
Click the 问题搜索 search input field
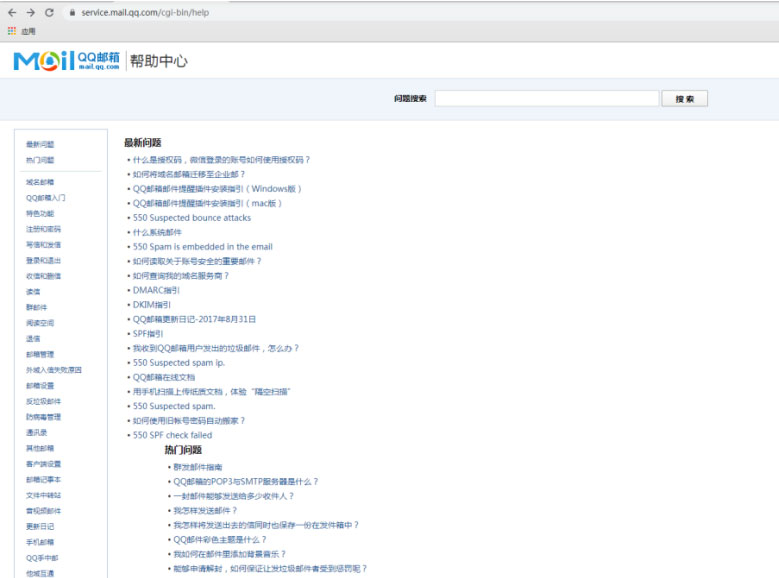(546, 99)
